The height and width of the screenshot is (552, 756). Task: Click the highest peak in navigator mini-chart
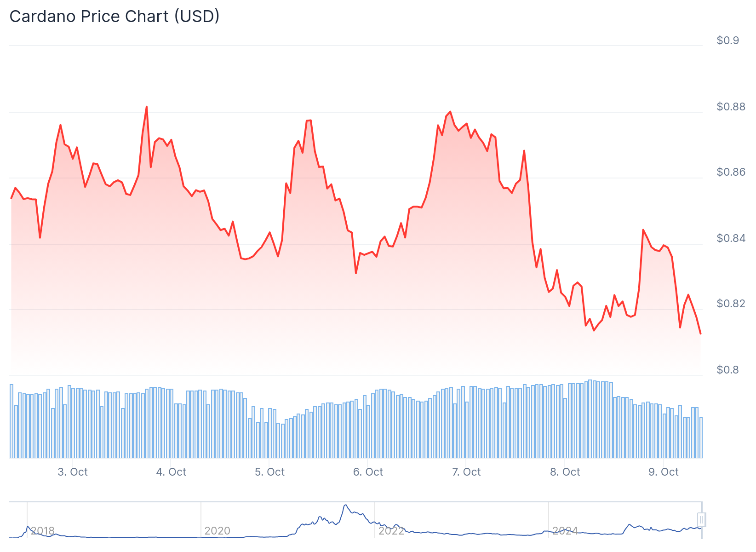(x=345, y=506)
